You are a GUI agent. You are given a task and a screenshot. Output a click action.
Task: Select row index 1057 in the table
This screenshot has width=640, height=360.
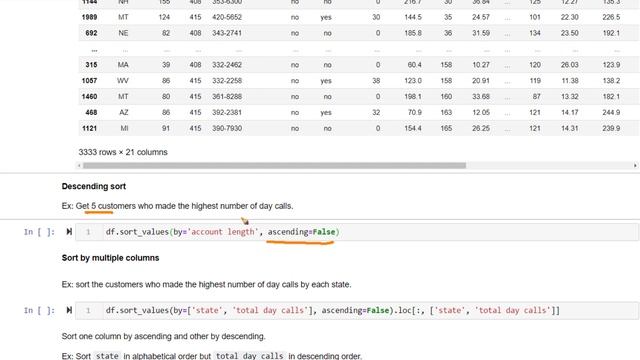click(89, 81)
